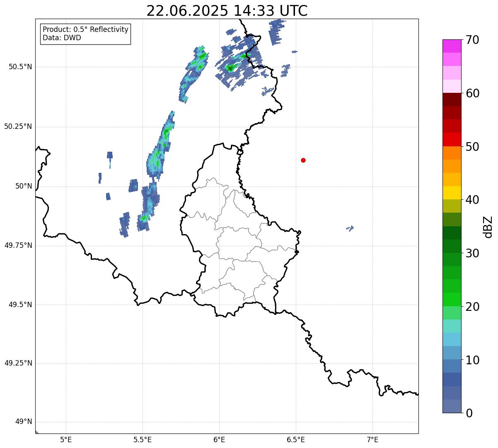The height and width of the screenshot is (448, 498).
Task: Click the latitude label "49.5°N"
Action: (20, 305)
